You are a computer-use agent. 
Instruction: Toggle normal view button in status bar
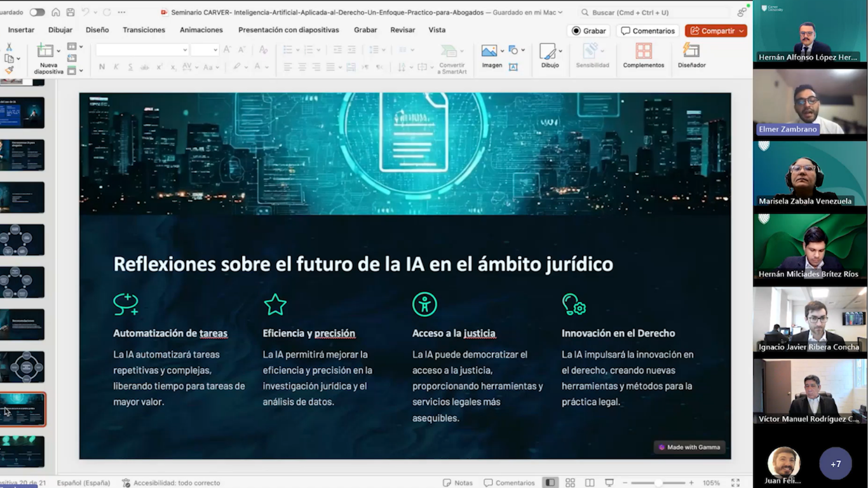tap(550, 483)
